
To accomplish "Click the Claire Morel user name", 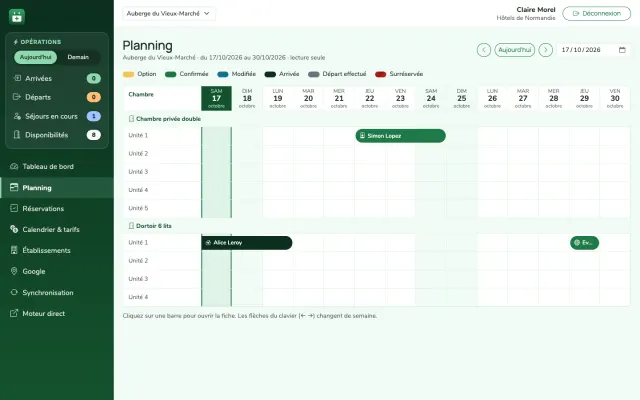I will pyautogui.click(x=536, y=9).
